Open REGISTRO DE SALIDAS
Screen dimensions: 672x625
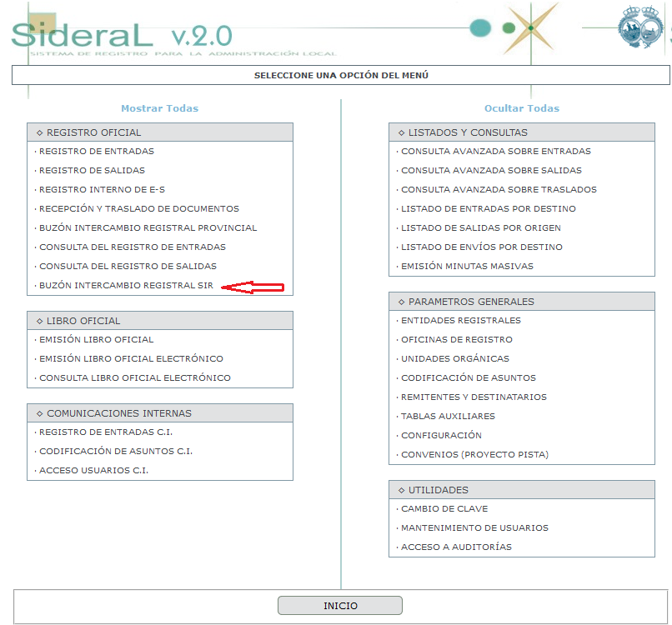point(92,171)
